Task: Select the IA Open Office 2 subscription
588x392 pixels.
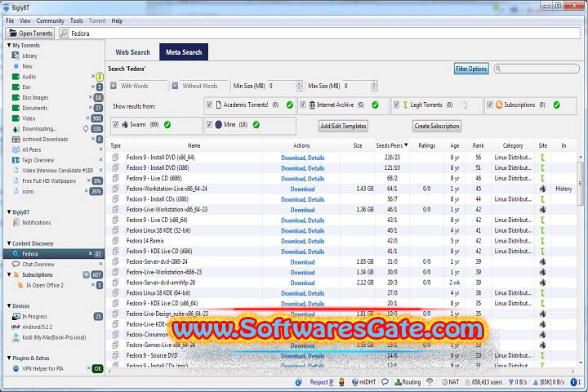Action: [45, 285]
